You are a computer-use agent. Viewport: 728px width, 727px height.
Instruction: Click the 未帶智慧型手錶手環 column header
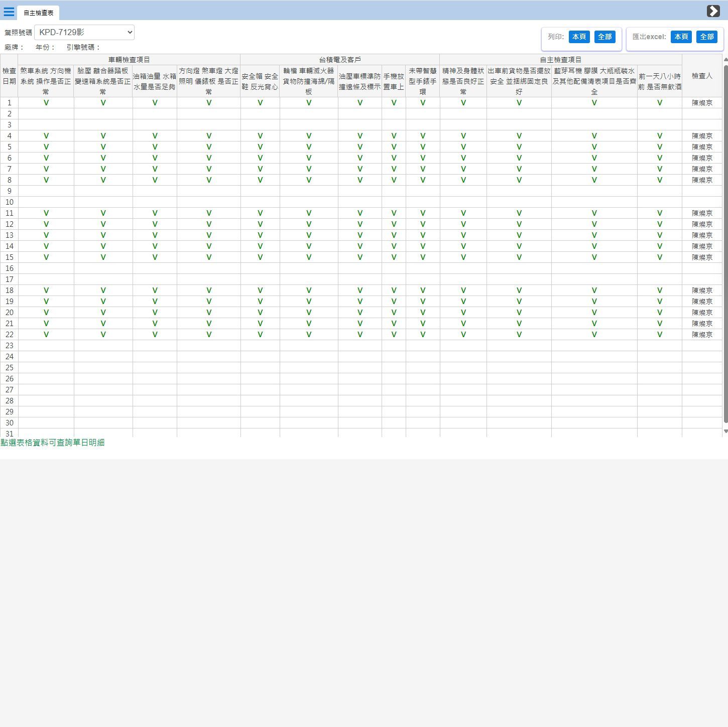tap(423, 81)
